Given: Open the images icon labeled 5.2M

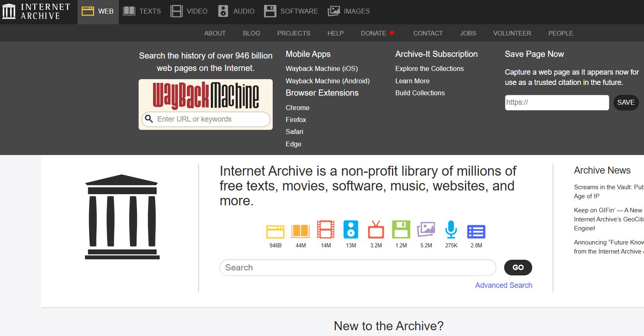Looking at the screenshot, I should point(426,230).
